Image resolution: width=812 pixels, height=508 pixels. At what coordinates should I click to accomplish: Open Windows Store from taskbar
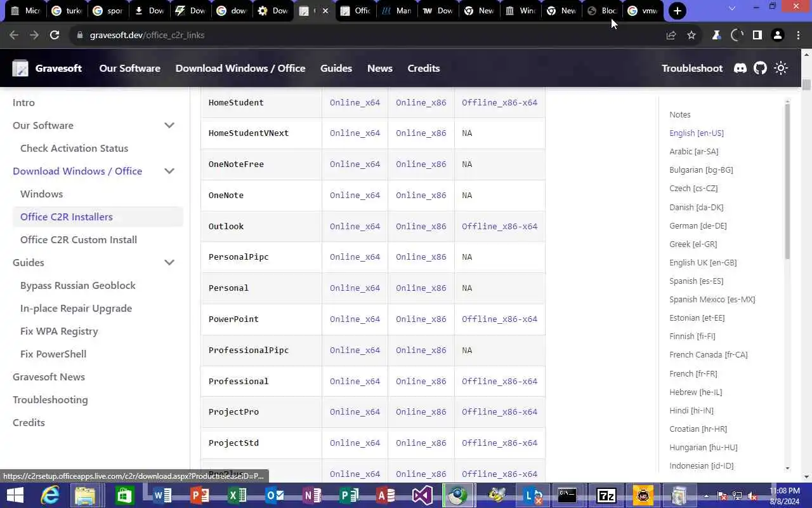124,495
